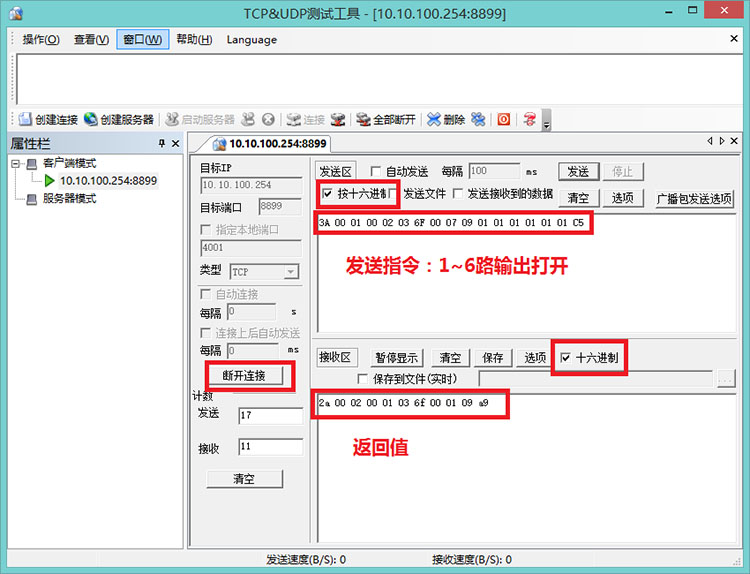Toggle the 发送文件 checkbox
This screenshot has height=574, width=750.
click(393, 194)
